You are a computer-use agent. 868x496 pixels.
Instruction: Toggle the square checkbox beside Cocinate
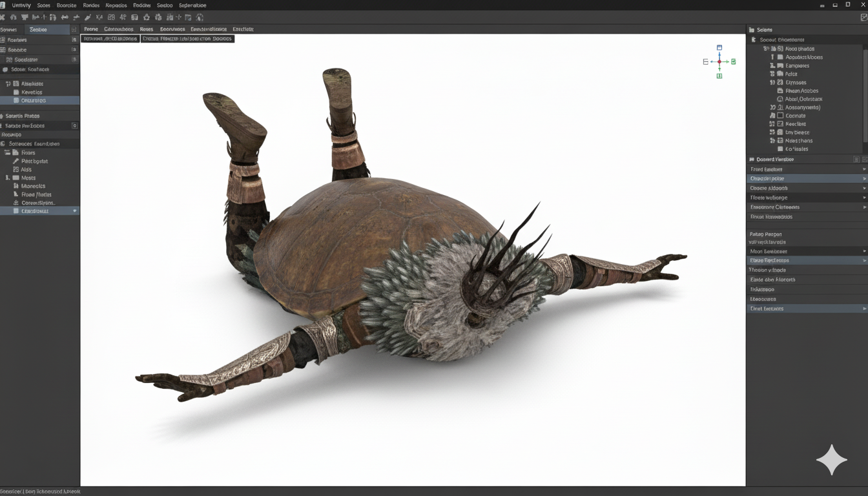780,116
